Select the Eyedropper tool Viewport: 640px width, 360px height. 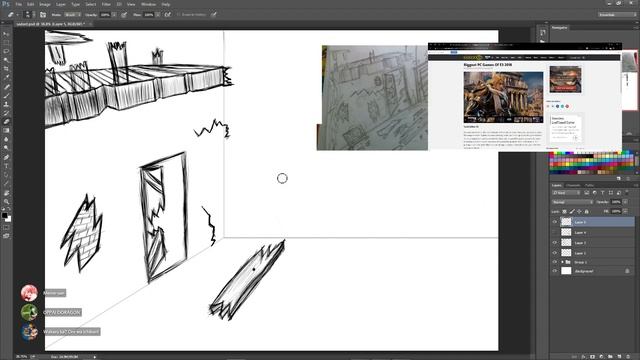pos(6,77)
